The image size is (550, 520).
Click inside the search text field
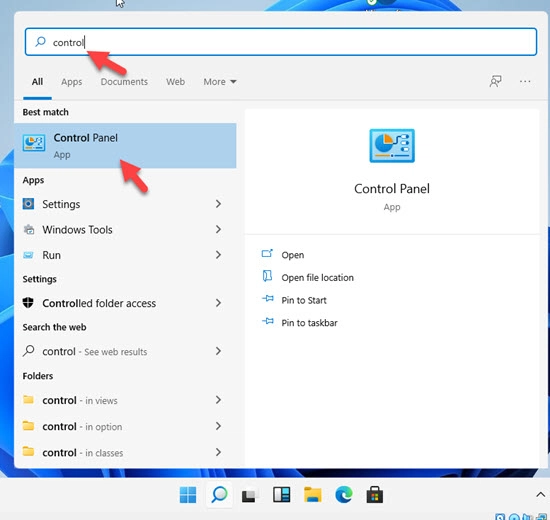pos(281,42)
